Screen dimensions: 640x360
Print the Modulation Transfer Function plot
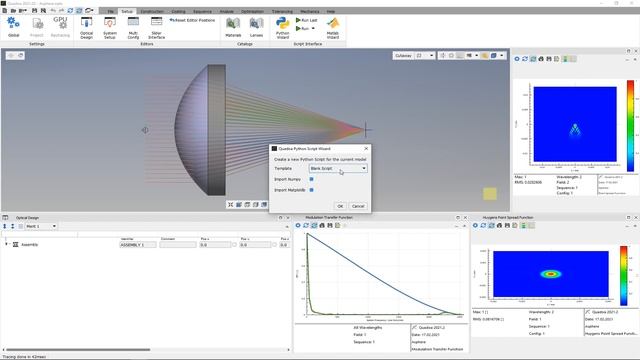(x=322, y=225)
